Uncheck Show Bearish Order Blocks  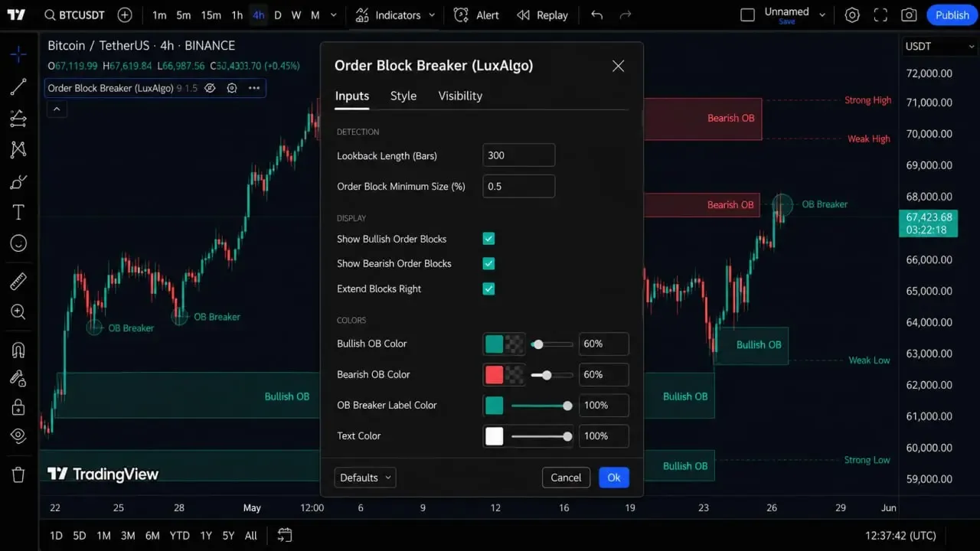tap(488, 263)
